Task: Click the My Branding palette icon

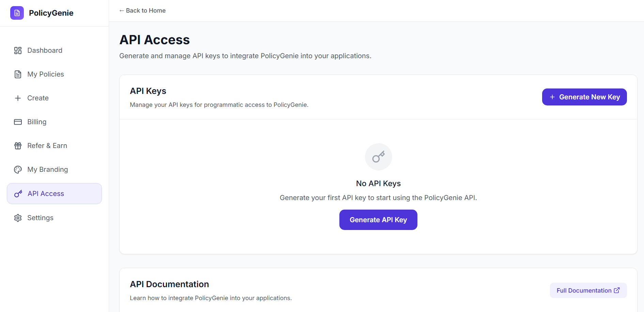Action: pyautogui.click(x=18, y=170)
